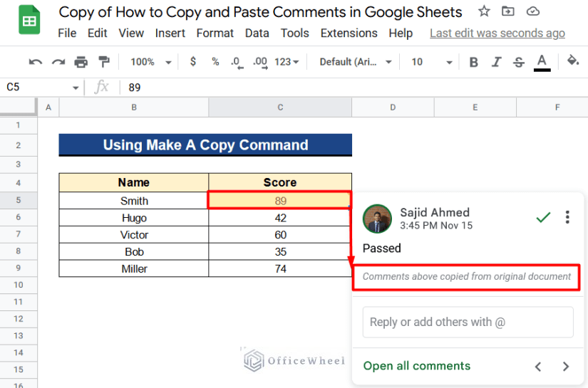
Task: Click the reply comment input field
Action: pos(468,322)
